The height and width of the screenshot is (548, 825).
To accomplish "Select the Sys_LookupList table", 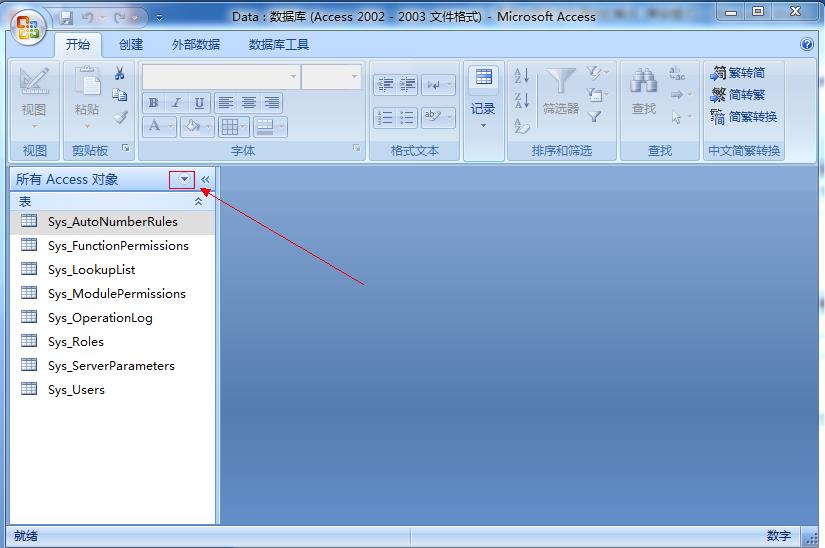I will (112, 270).
